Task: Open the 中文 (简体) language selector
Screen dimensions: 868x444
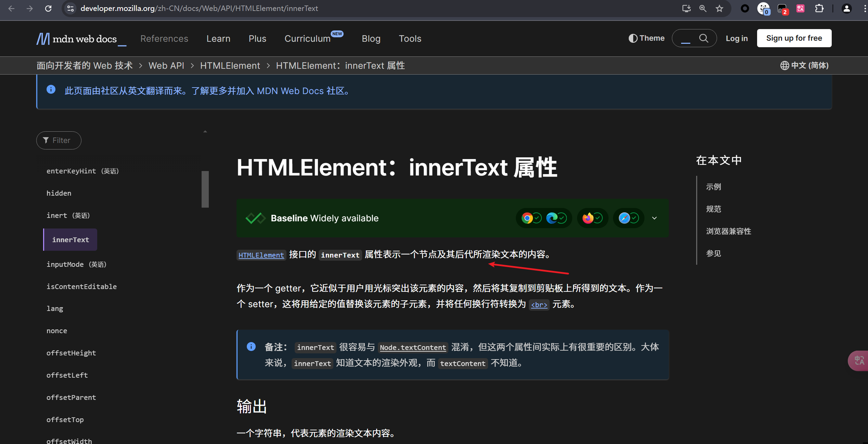Action: click(804, 65)
